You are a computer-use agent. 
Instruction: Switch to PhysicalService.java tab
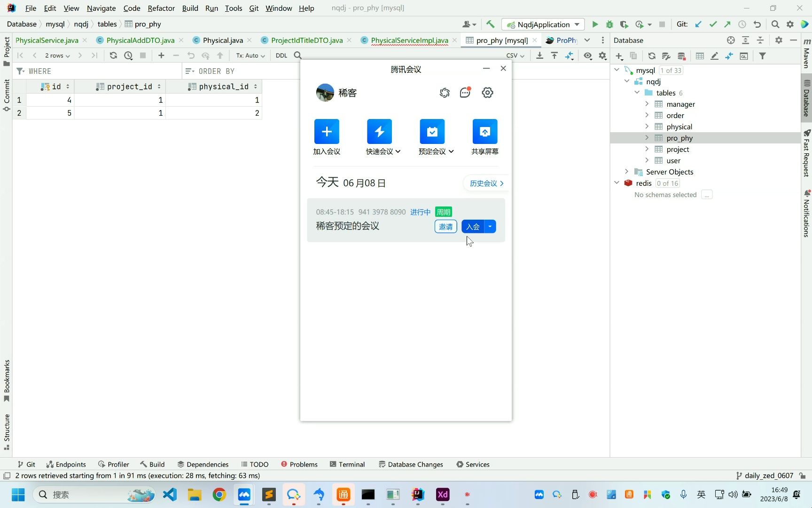[47, 40]
